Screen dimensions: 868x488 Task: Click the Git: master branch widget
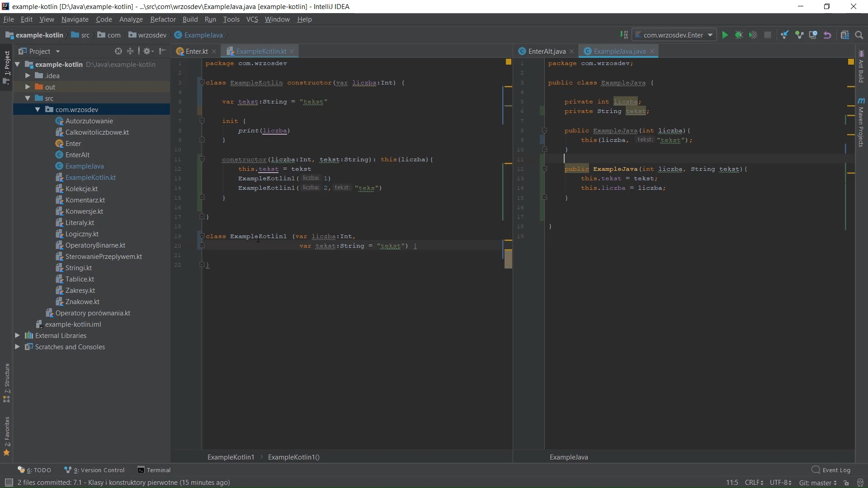(x=817, y=483)
